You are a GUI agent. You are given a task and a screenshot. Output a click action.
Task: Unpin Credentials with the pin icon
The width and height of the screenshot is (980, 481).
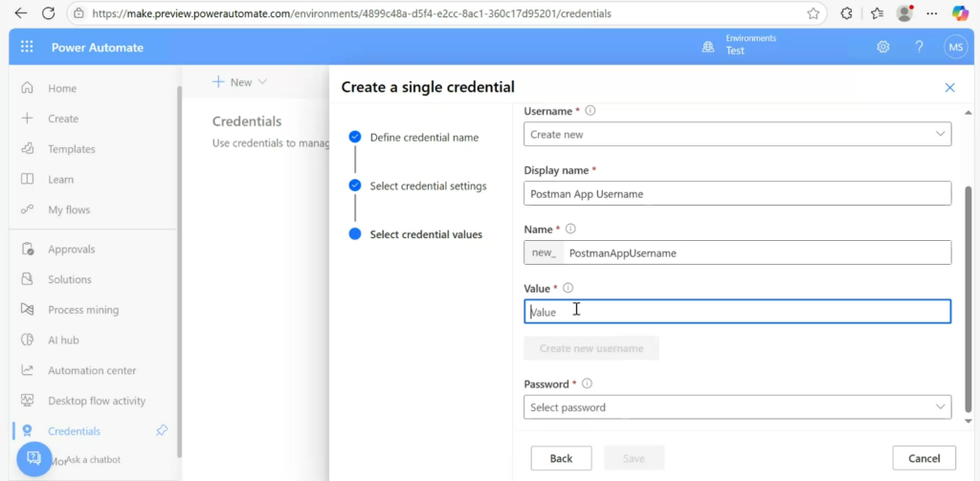point(162,430)
